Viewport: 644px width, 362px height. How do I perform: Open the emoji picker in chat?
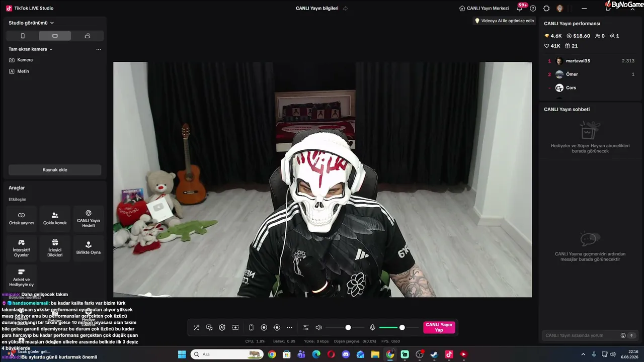(623, 335)
